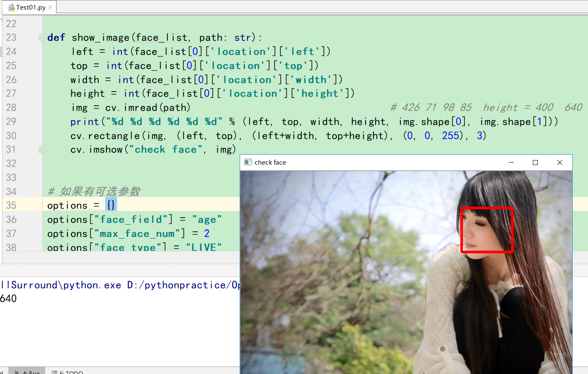Click the Python file icon on Test01.py tab
The image size is (588, 374).
pos(12,7)
